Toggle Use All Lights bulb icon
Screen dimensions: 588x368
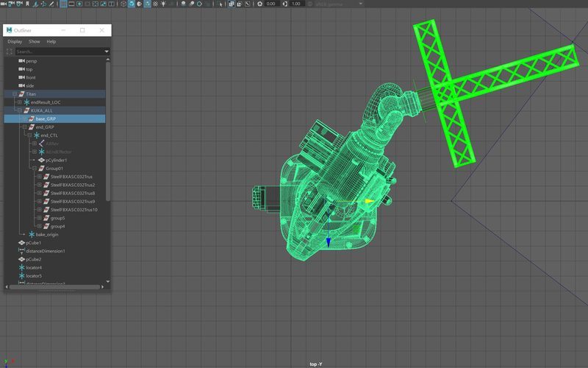pyautogui.click(x=163, y=4)
